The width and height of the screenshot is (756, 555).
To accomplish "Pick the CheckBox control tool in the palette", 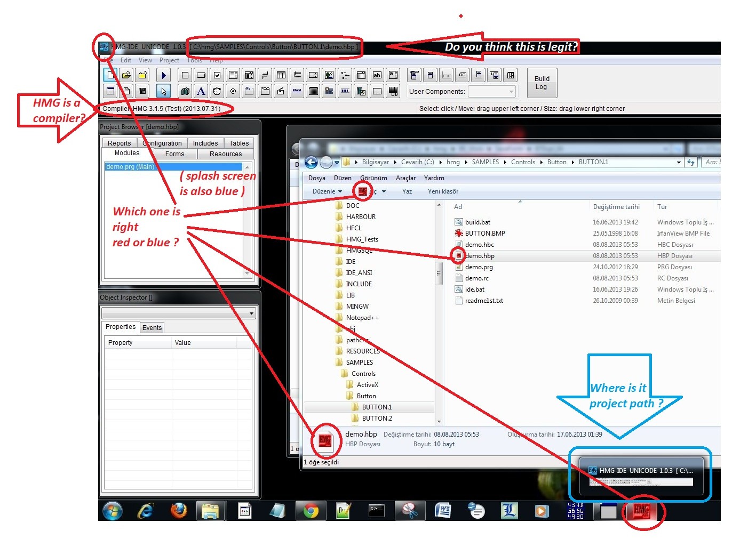I will click(x=217, y=75).
